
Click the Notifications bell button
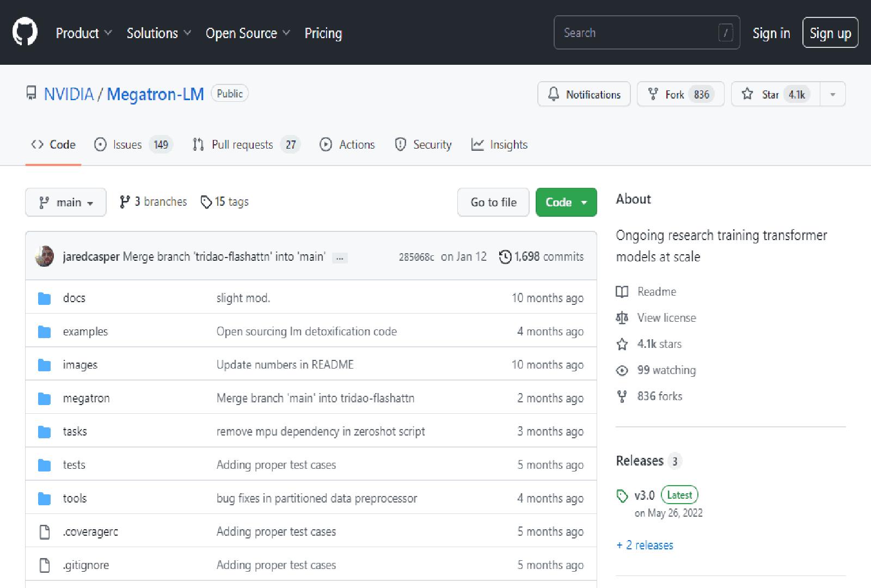584,94
